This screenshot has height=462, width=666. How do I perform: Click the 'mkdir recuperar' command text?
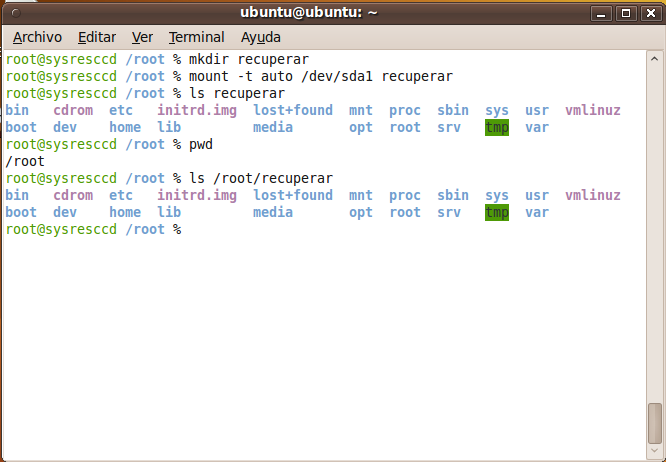click(249, 59)
